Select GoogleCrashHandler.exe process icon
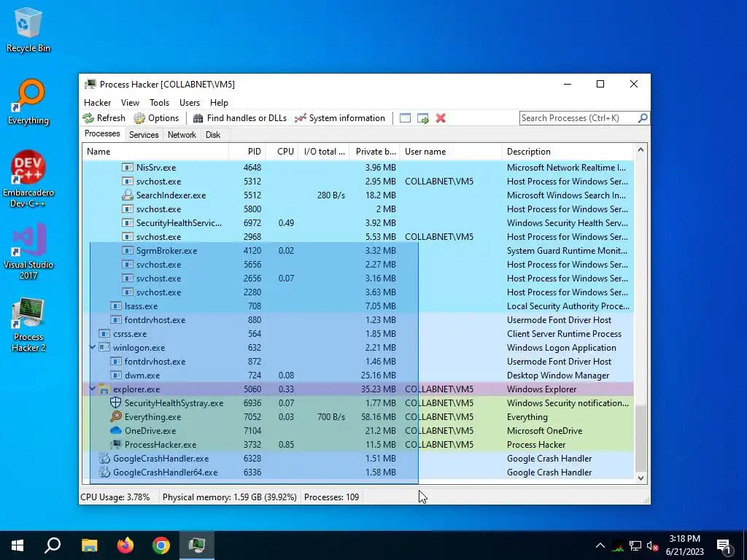 pyautogui.click(x=104, y=458)
